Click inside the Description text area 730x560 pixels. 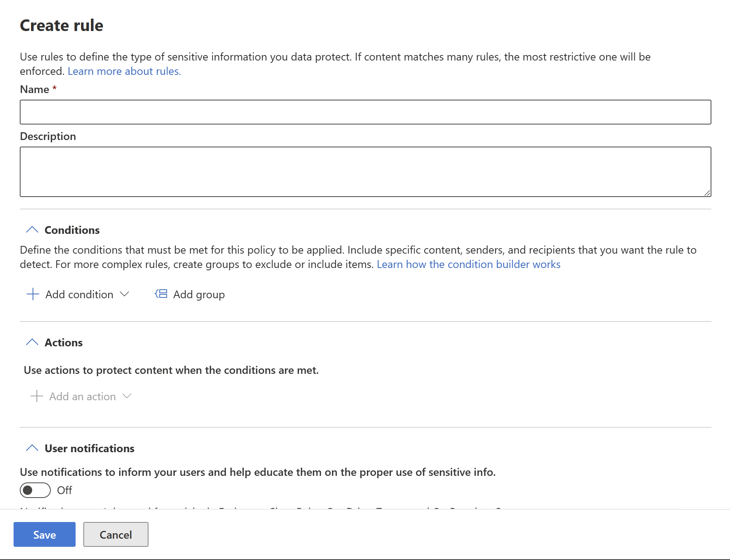(365, 171)
